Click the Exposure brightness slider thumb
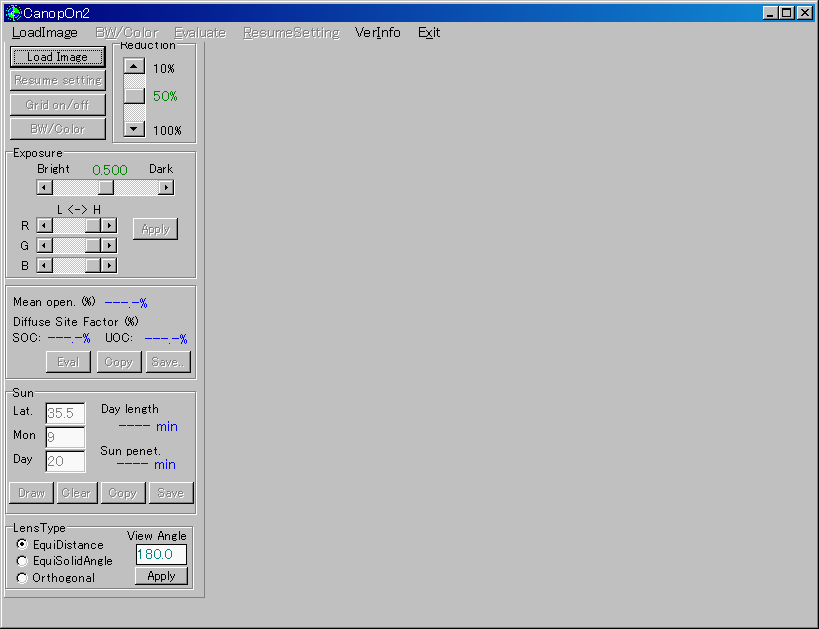Viewport: 819px width, 629px height. [106, 187]
